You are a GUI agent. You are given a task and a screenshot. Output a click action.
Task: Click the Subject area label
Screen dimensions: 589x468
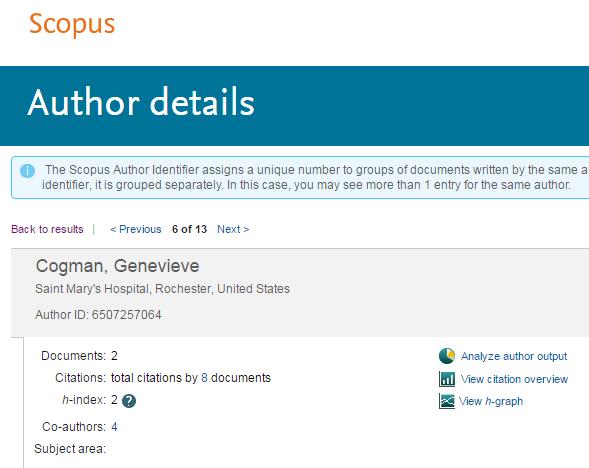point(70,449)
